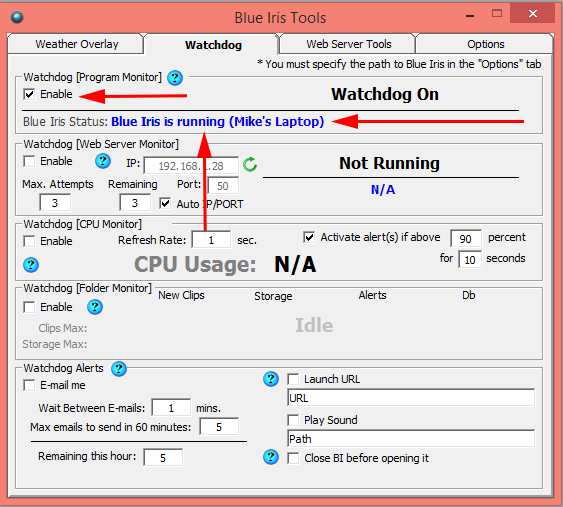Viewport: 563px width, 507px height.
Task: Uncheck Program Monitor Enable checkbox
Action: click(29, 94)
